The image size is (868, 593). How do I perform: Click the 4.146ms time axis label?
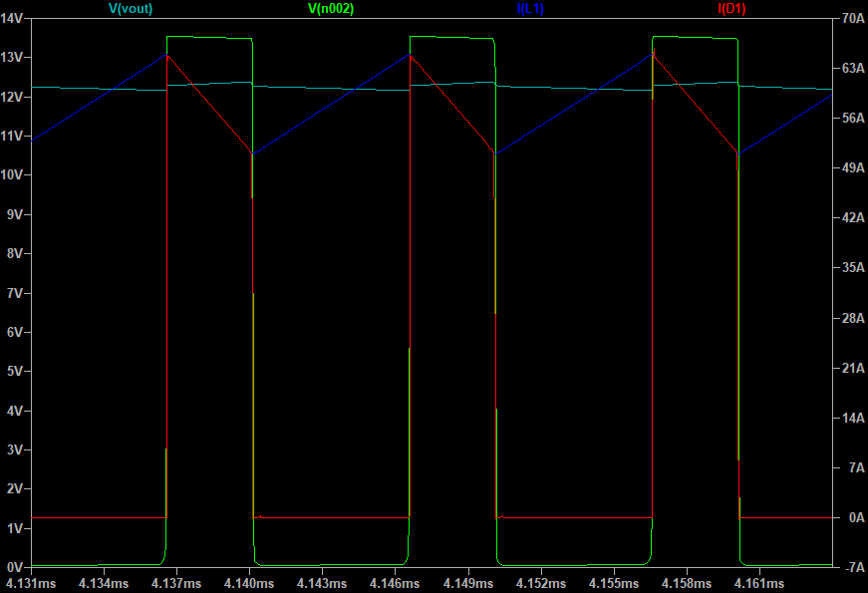394,580
